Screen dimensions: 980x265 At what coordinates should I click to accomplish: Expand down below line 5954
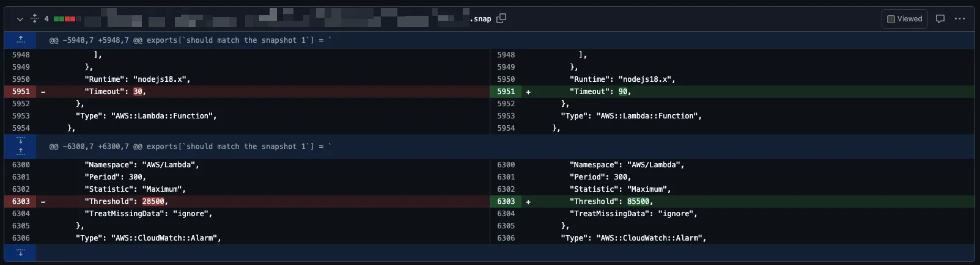coord(20,140)
